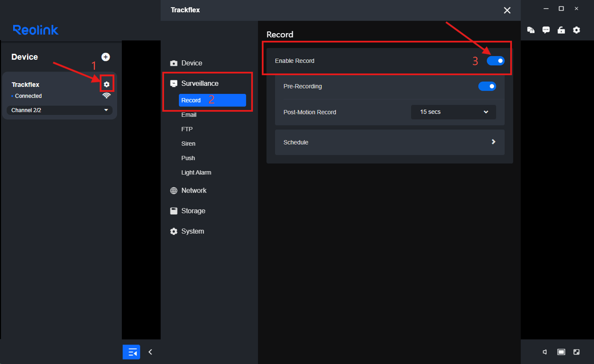Open the Push settings
594x364 pixels.
pos(188,158)
